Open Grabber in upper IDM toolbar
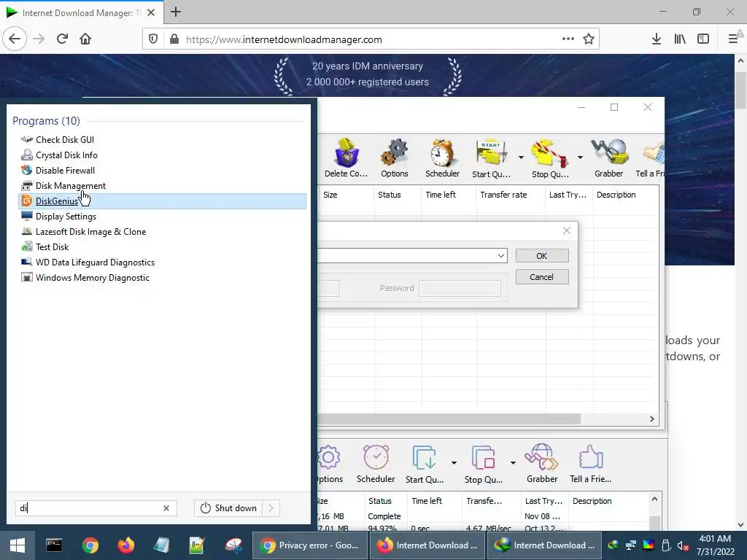The image size is (747, 560). click(608, 158)
